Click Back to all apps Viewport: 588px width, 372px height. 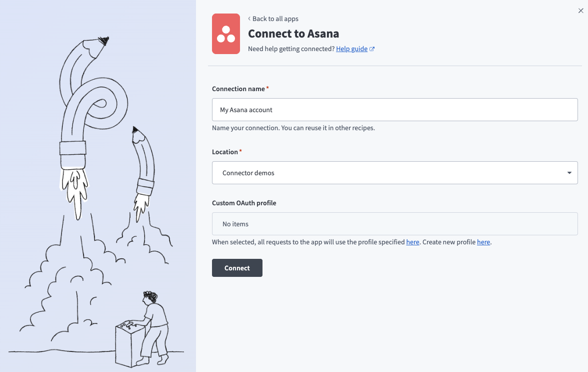point(275,19)
